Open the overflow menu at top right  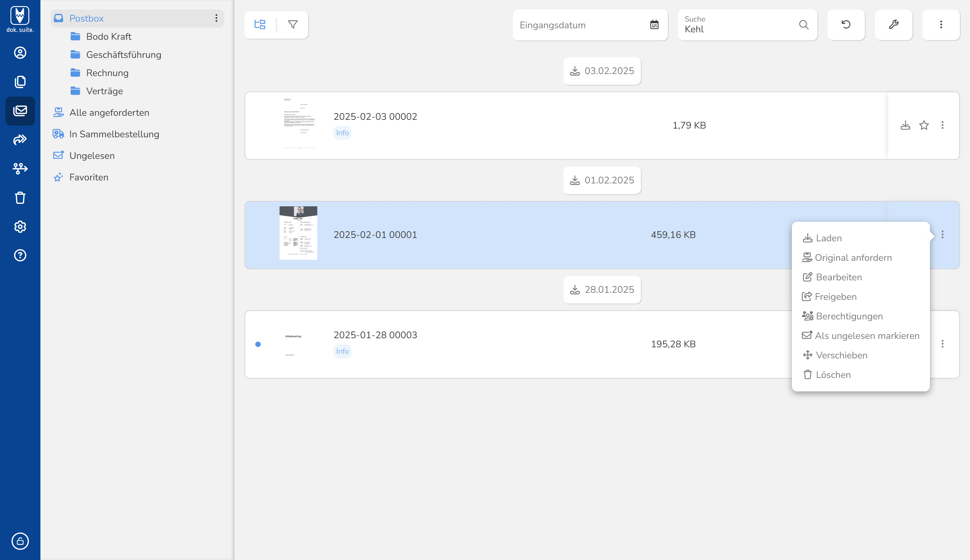tap(941, 25)
